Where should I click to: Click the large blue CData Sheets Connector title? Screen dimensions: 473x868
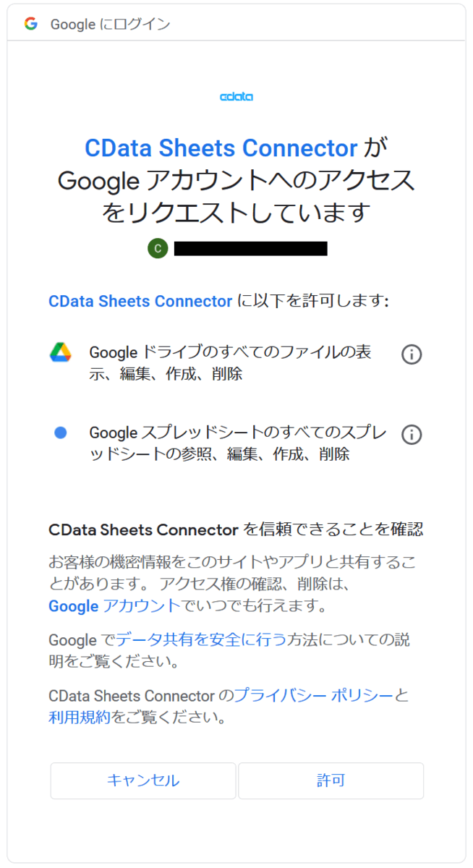[221, 148]
